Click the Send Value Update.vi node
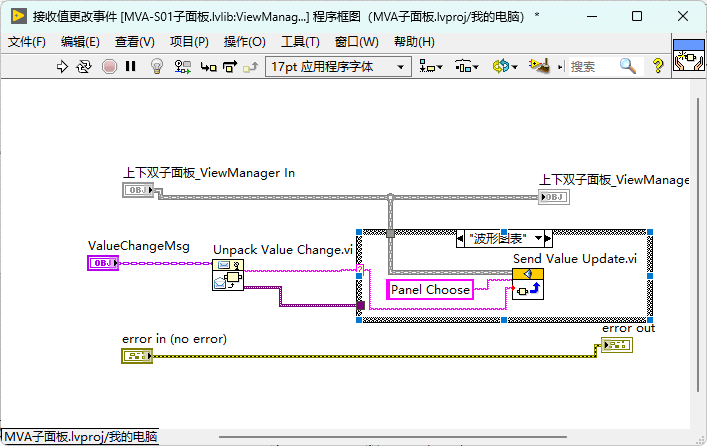707x446 pixels. tap(528, 284)
